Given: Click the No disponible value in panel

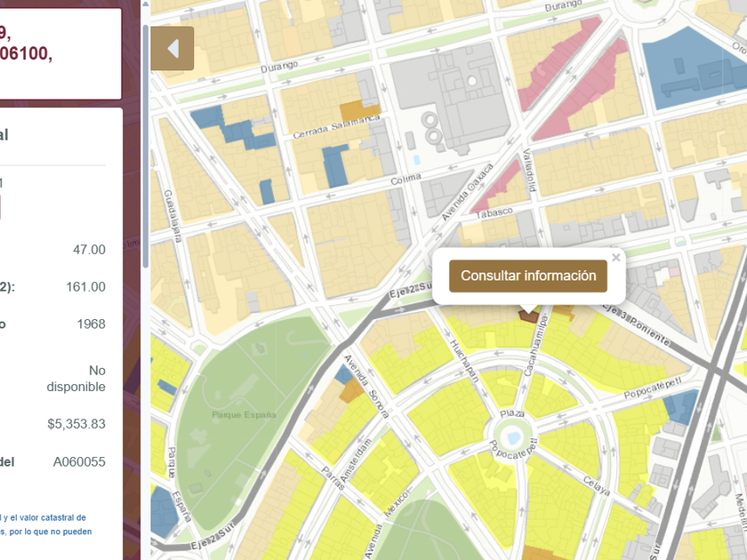Looking at the screenshot, I should (76, 379).
